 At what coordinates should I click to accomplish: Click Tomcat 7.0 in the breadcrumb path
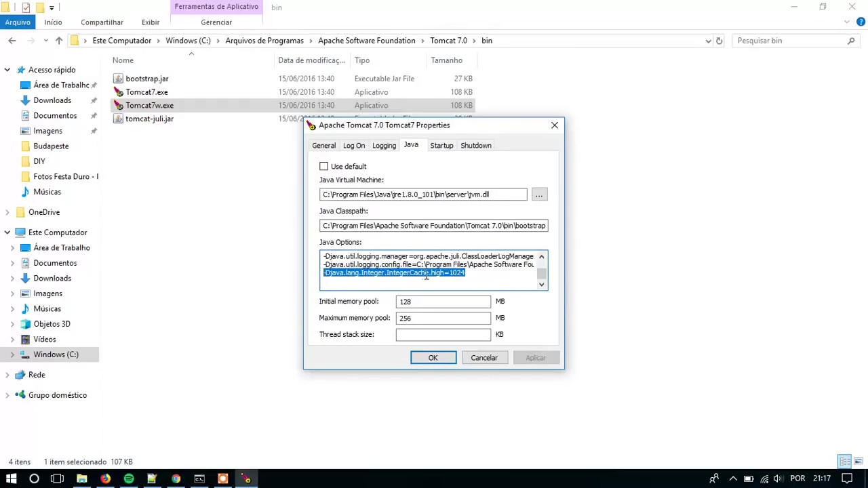448,41
